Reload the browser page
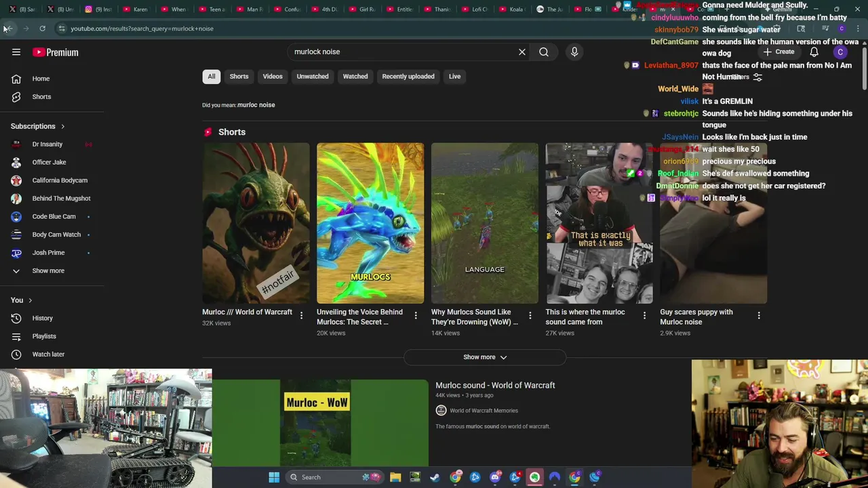868x488 pixels. 42,28
